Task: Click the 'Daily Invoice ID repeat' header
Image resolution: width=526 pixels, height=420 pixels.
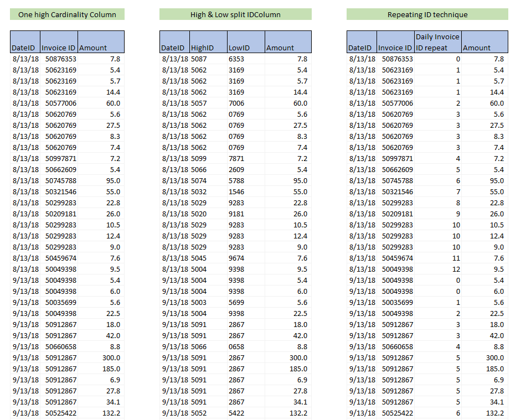Action: tap(438, 42)
